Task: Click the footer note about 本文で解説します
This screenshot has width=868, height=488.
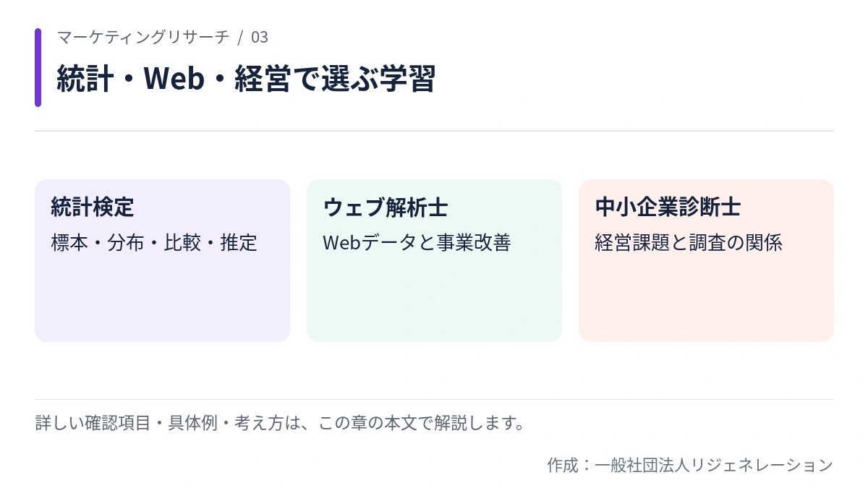Action: coord(280,423)
